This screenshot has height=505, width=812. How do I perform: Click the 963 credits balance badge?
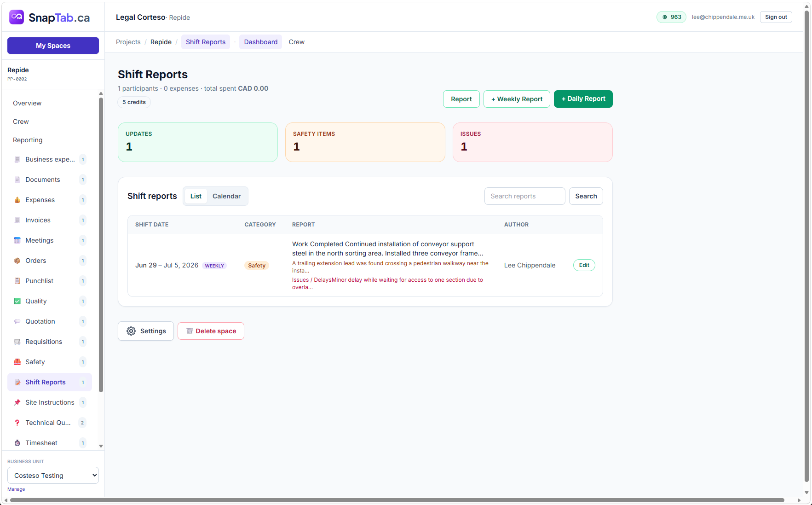point(672,17)
